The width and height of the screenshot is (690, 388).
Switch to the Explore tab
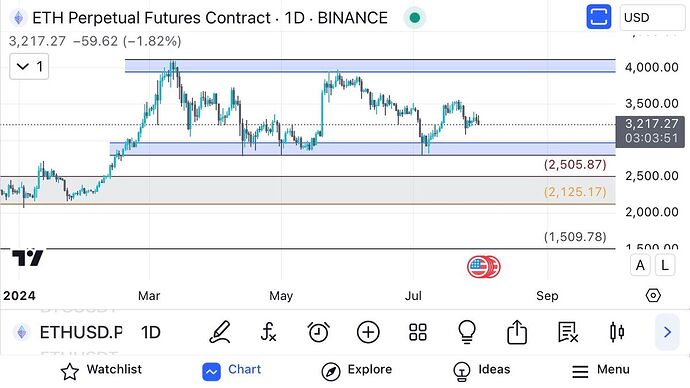(x=357, y=371)
